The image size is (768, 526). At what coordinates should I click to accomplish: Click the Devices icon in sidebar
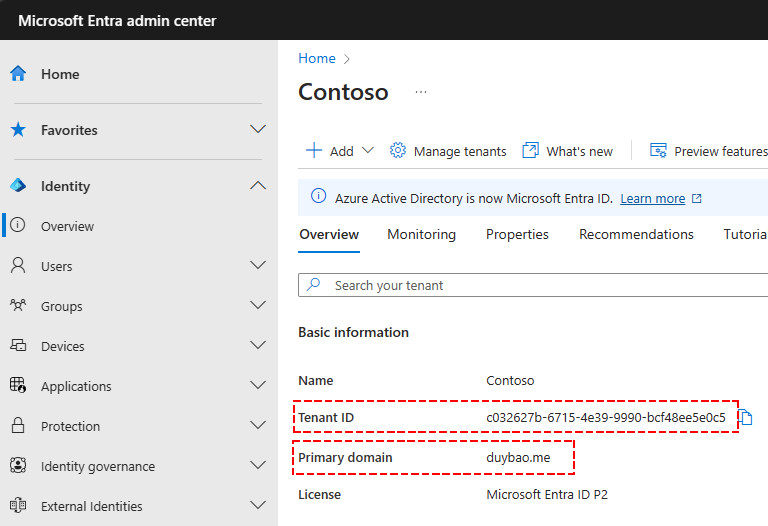(x=18, y=345)
